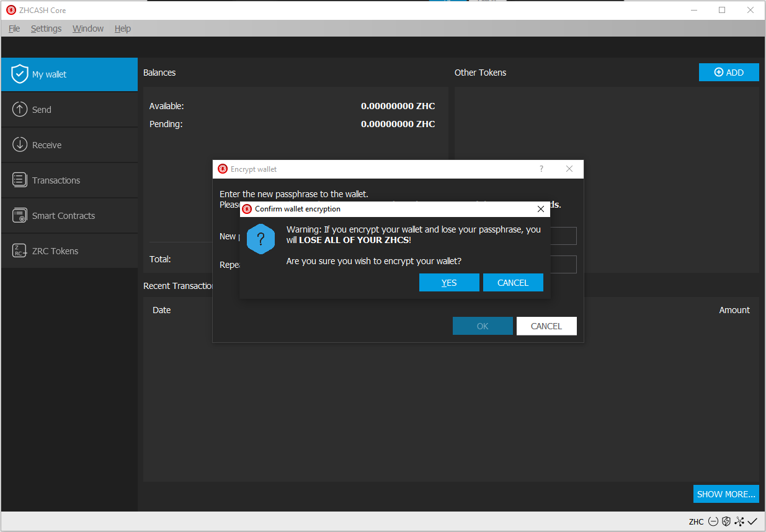Click the Receive arrow-down icon
This screenshot has width=766, height=532.
pyautogui.click(x=20, y=144)
